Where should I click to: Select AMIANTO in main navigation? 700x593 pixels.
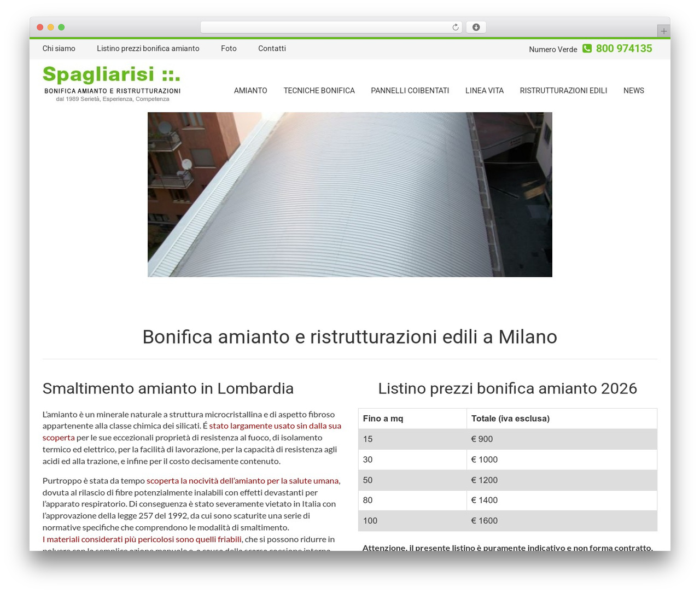click(x=250, y=91)
